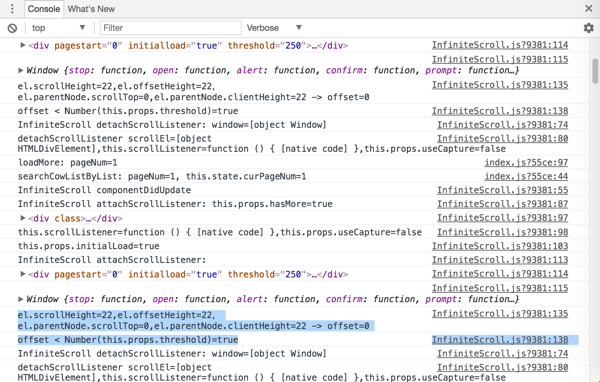Open the three-dot DevTools menu
Screen dimensions: 600x382
click(x=12, y=8)
